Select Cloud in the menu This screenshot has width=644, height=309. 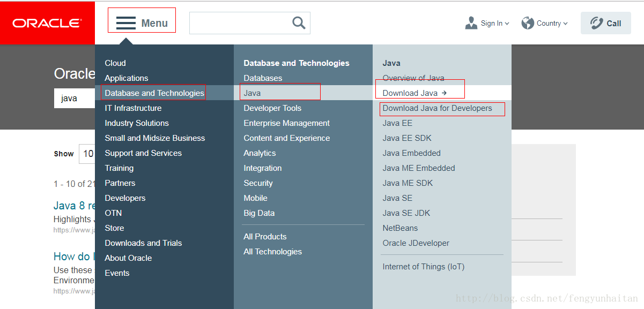[115, 63]
